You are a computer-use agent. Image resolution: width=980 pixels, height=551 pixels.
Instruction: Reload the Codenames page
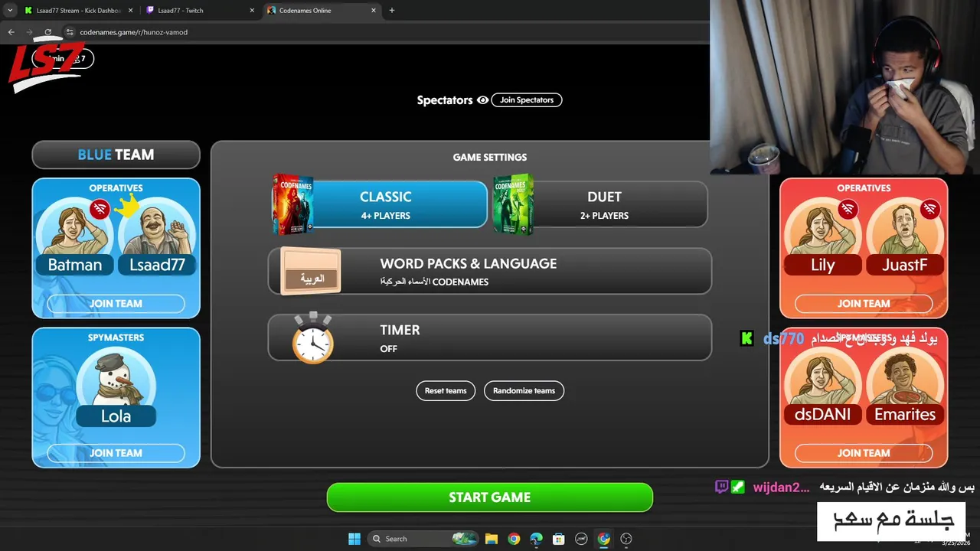(x=47, y=32)
